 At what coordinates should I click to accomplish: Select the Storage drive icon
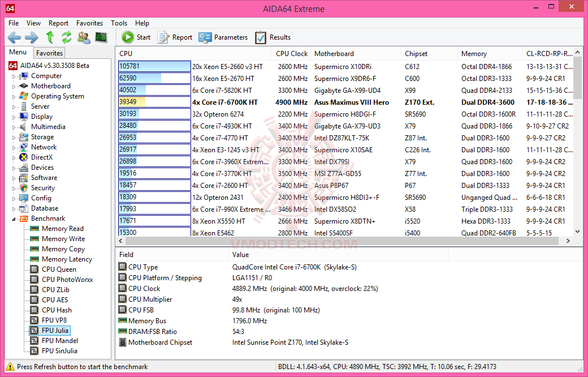pyautogui.click(x=24, y=136)
